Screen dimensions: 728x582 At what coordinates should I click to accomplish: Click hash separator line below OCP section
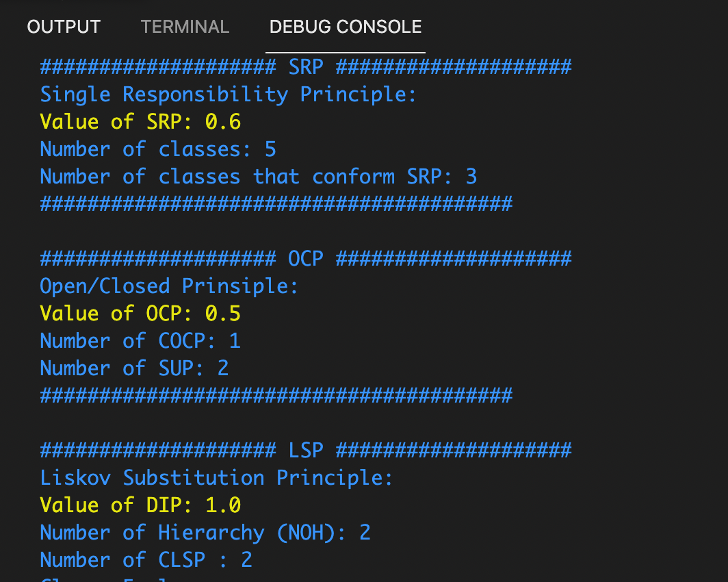tap(276, 396)
